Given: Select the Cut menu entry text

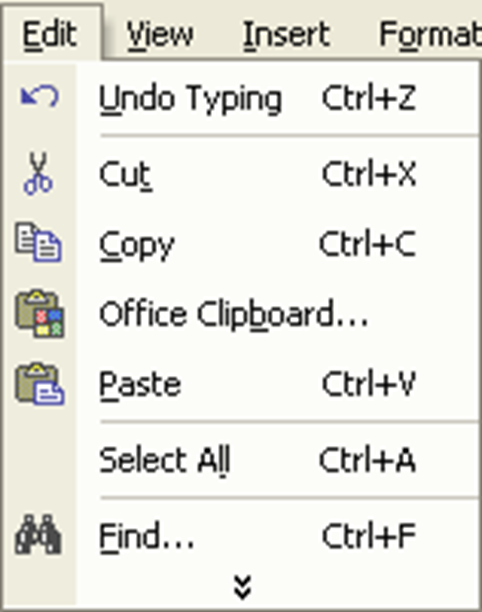Looking at the screenshot, I should (x=125, y=175).
